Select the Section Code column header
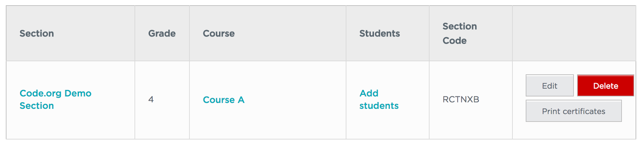Screen dimensions: 644x146 [460, 33]
